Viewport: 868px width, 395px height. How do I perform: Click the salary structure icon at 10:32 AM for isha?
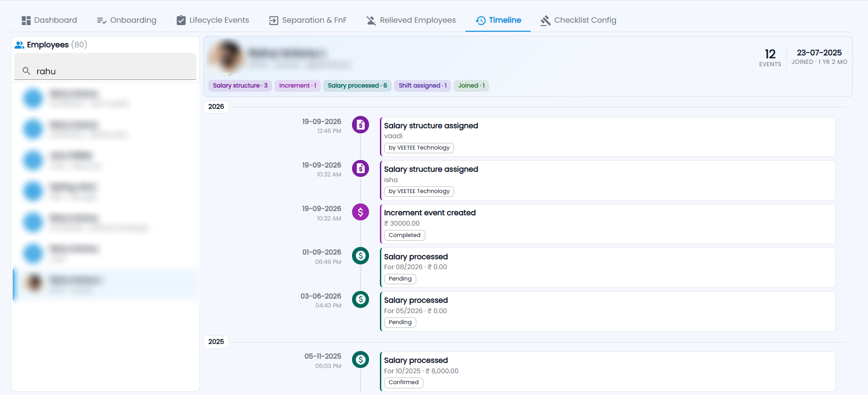[x=361, y=168]
